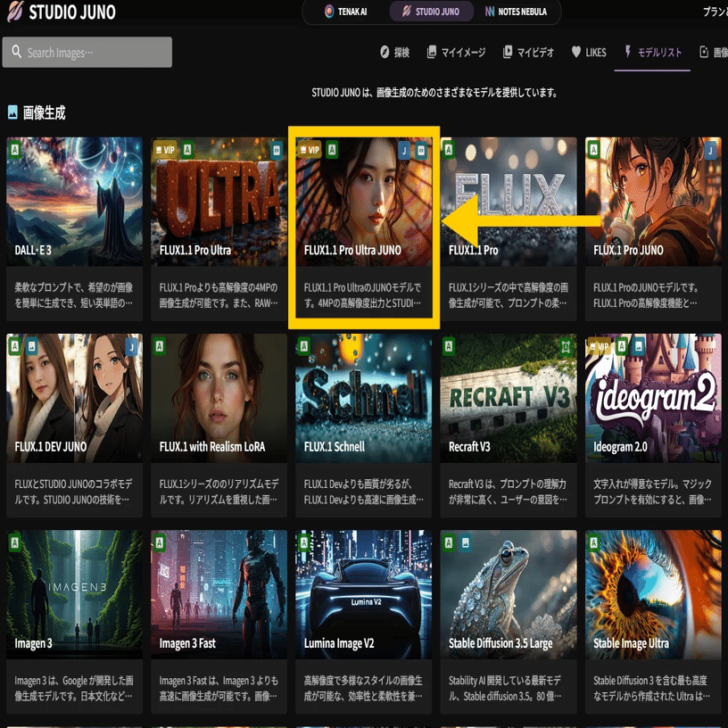The width and height of the screenshot is (728, 728).
Task: Click green A badge on FLUX1.1 Pro card
Action: [449, 150]
